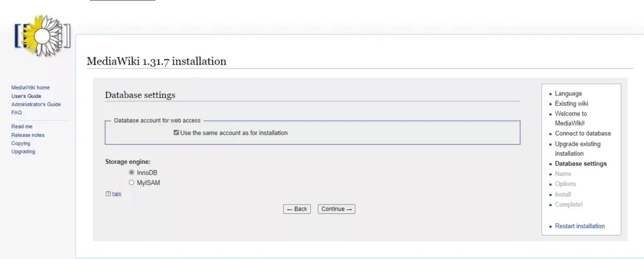Visit the FAQ sidebar link
Image resolution: width=644 pixels, height=259 pixels.
[x=16, y=113]
